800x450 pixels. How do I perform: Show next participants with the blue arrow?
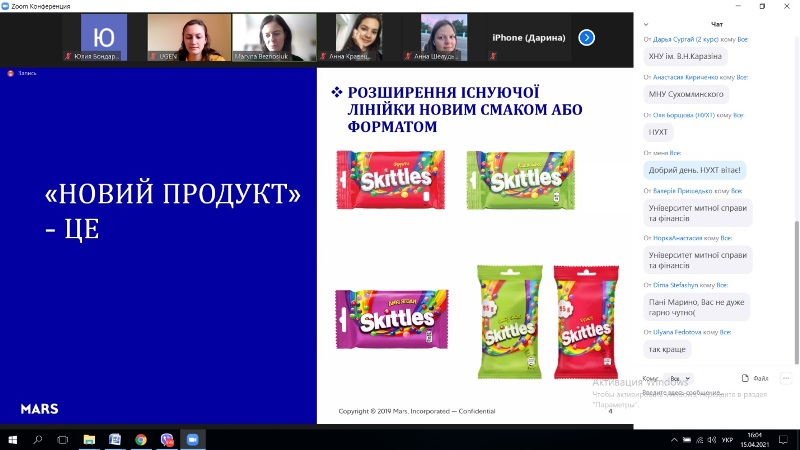(586, 37)
